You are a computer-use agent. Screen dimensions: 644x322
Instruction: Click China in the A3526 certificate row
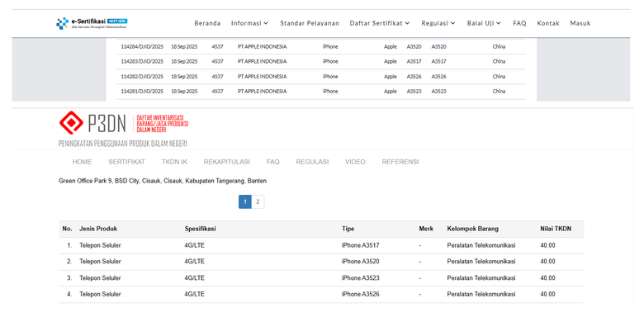pyautogui.click(x=499, y=77)
